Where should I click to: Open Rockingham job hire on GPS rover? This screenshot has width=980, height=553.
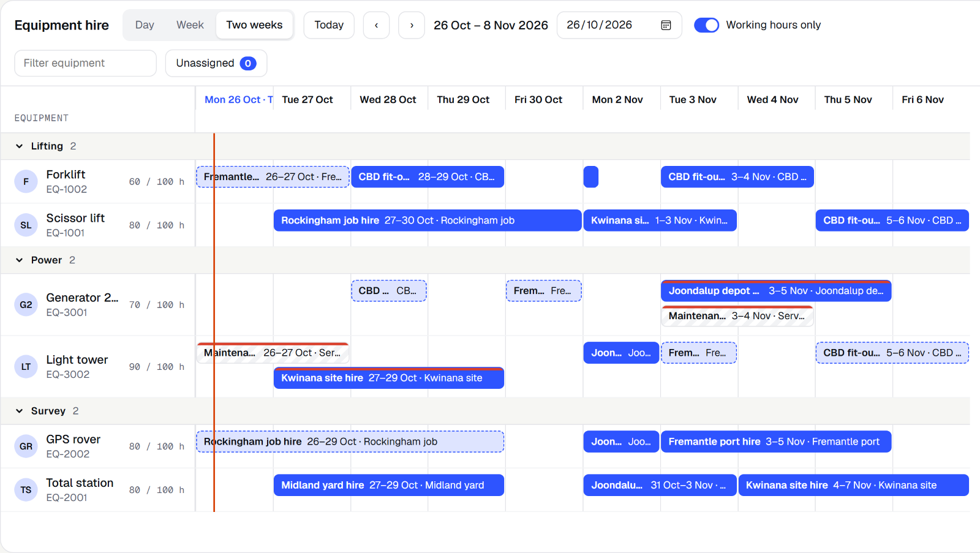coord(350,442)
